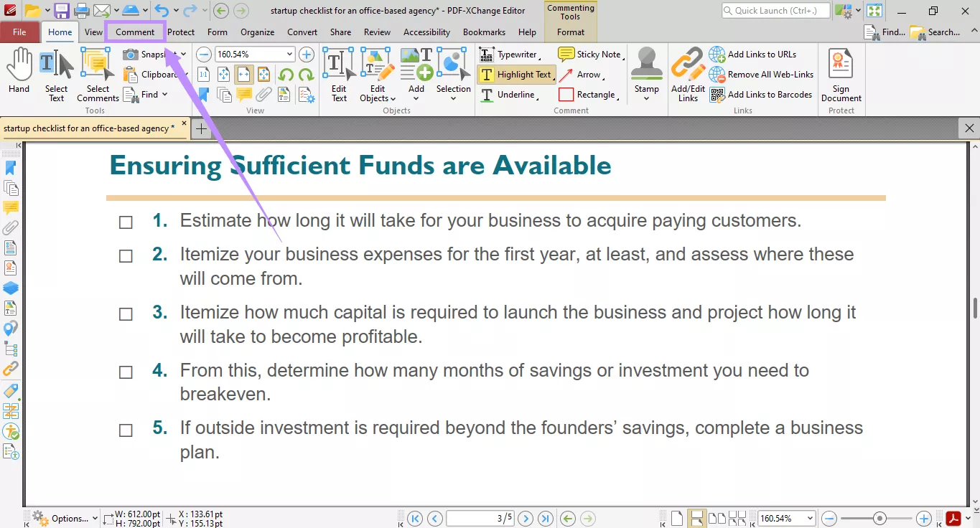
Task: Toggle the checkbox for item 5
Action: (x=126, y=430)
